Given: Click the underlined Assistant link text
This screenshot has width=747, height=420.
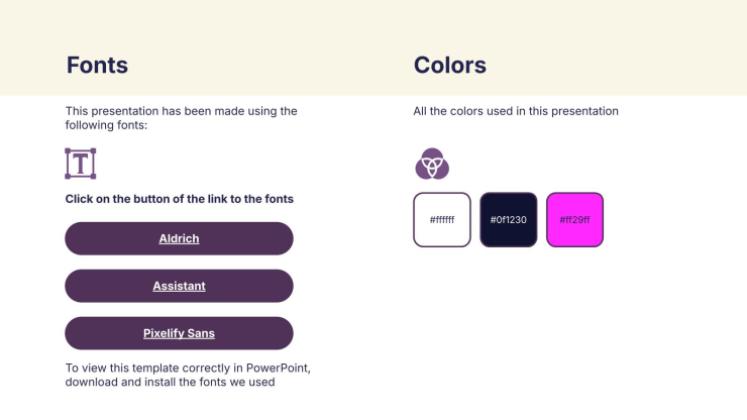Looking at the screenshot, I should tap(179, 286).
